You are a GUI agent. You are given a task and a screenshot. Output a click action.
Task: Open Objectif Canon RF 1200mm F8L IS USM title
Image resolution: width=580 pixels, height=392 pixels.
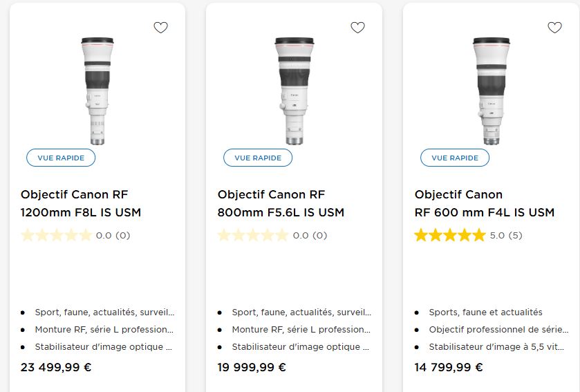coord(81,203)
